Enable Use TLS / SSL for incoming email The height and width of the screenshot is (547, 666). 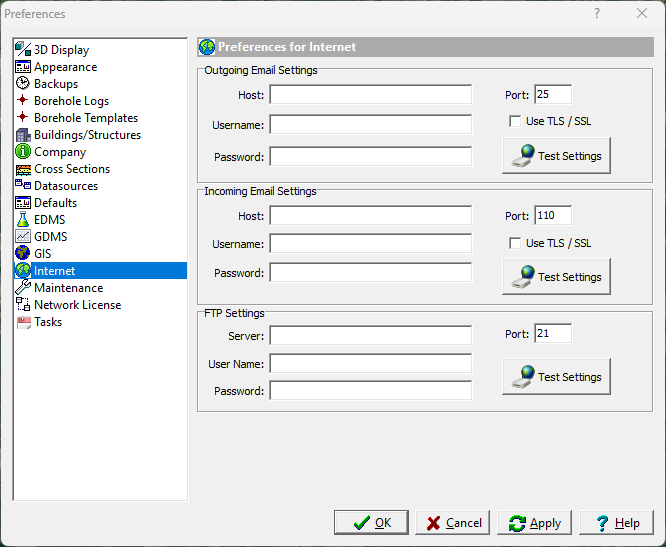(x=515, y=243)
